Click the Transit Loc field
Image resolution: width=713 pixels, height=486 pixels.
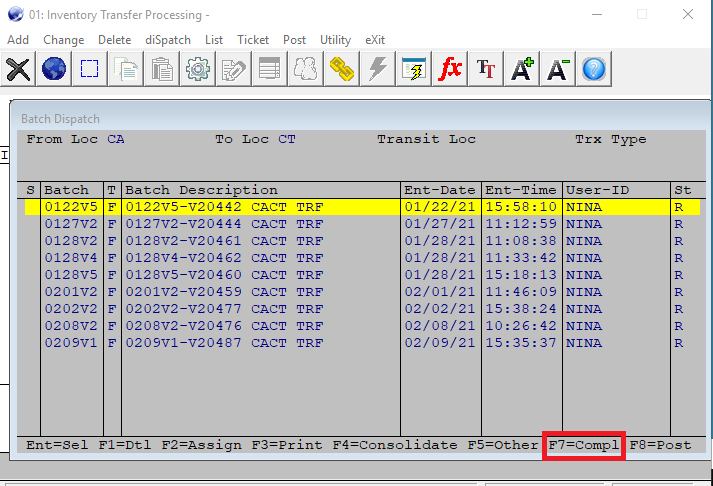(x=427, y=139)
